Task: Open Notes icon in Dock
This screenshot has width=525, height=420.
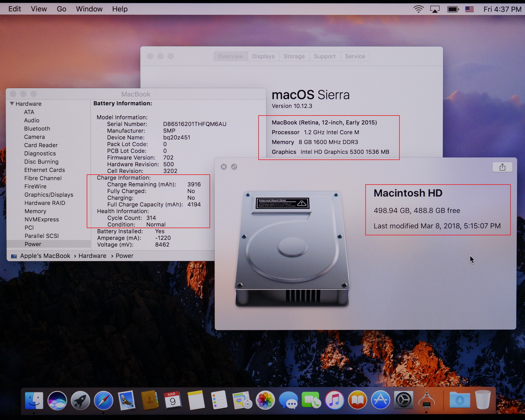Action: coord(196,400)
